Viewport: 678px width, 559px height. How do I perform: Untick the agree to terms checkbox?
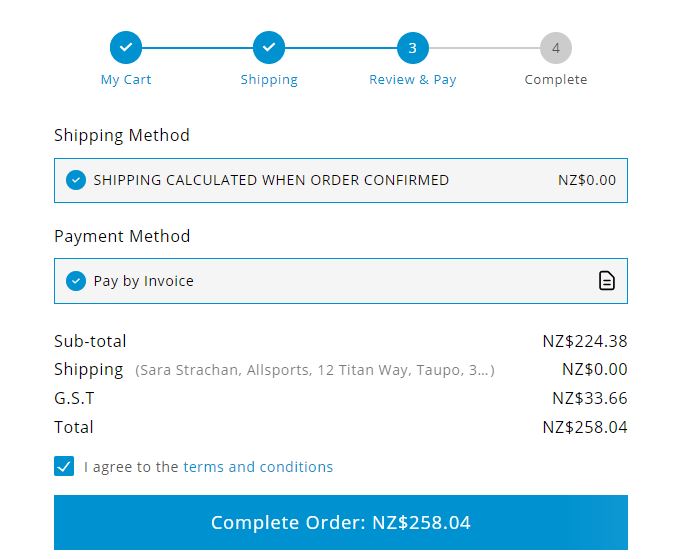point(64,466)
